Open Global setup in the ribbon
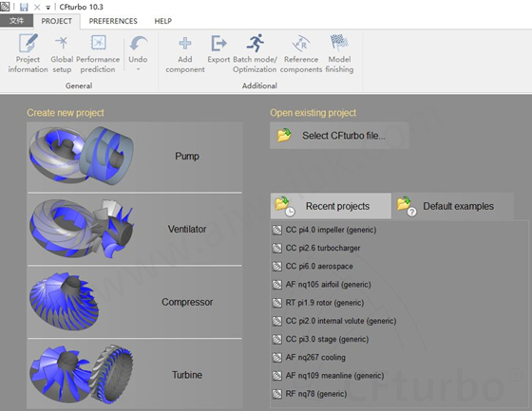 [x=62, y=53]
